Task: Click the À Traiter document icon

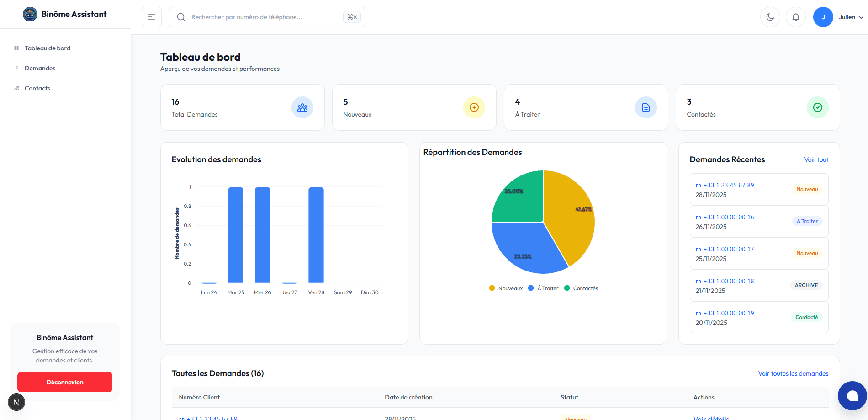Action: click(646, 107)
